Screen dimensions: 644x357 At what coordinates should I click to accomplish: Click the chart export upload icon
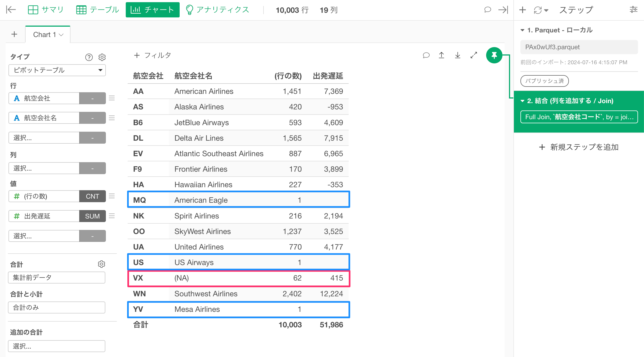[x=441, y=55]
